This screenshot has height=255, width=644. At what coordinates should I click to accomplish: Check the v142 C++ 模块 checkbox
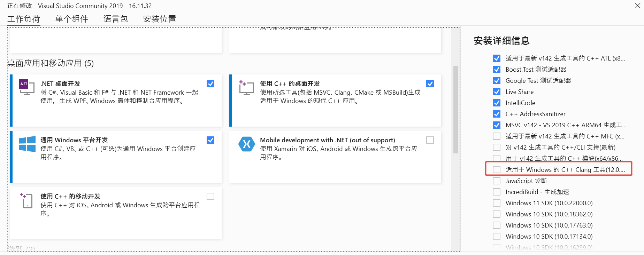click(x=497, y=158)
